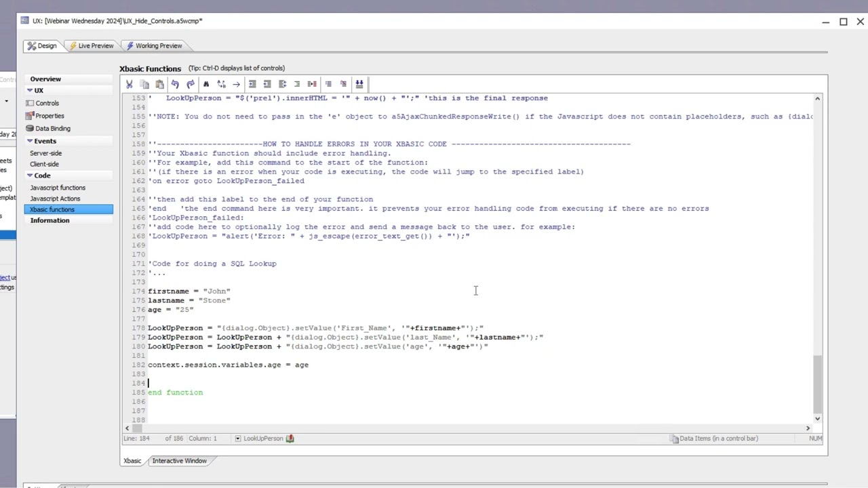Image resolution: width=868 pixels, height=488 pixels.
Task: Switch to the Design tab
Action: click(x=41, y=46)
